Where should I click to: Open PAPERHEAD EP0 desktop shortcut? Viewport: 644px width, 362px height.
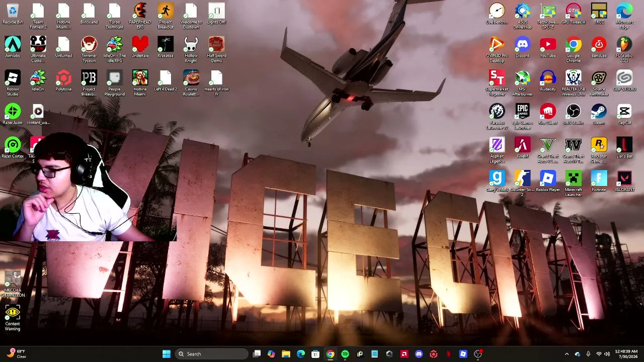[x=140, y=16]
